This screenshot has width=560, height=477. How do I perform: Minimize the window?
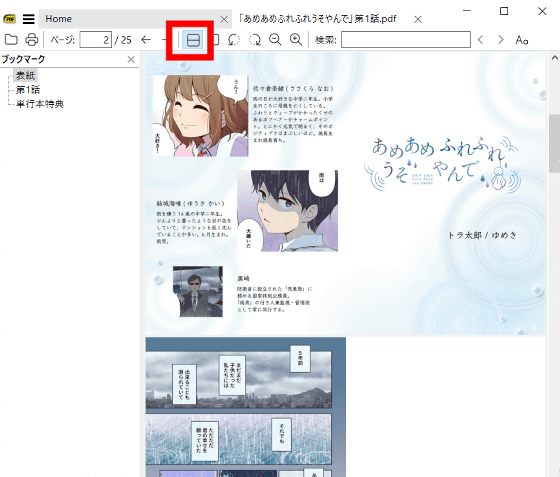pyautogui.click(x=467, y=11)
